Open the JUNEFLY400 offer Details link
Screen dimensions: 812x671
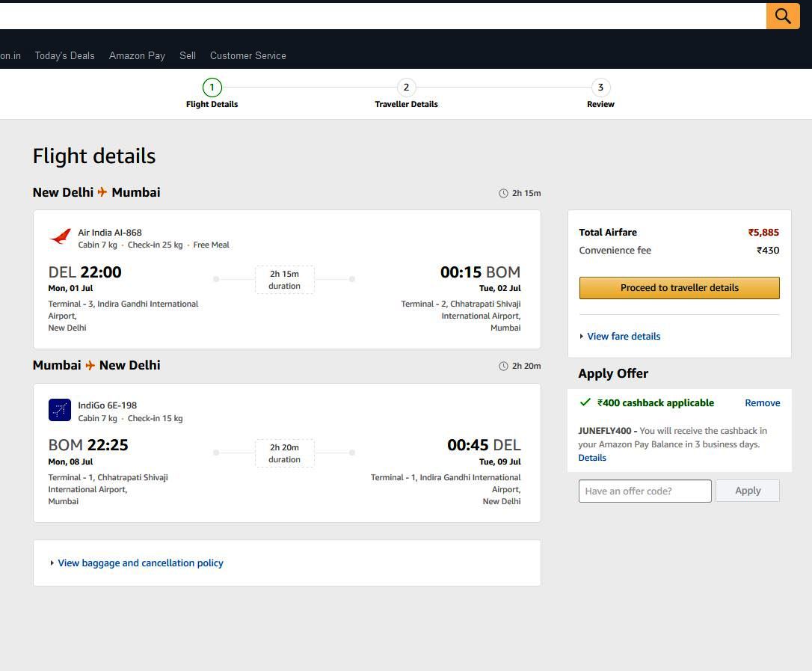(x=592, y=458)
